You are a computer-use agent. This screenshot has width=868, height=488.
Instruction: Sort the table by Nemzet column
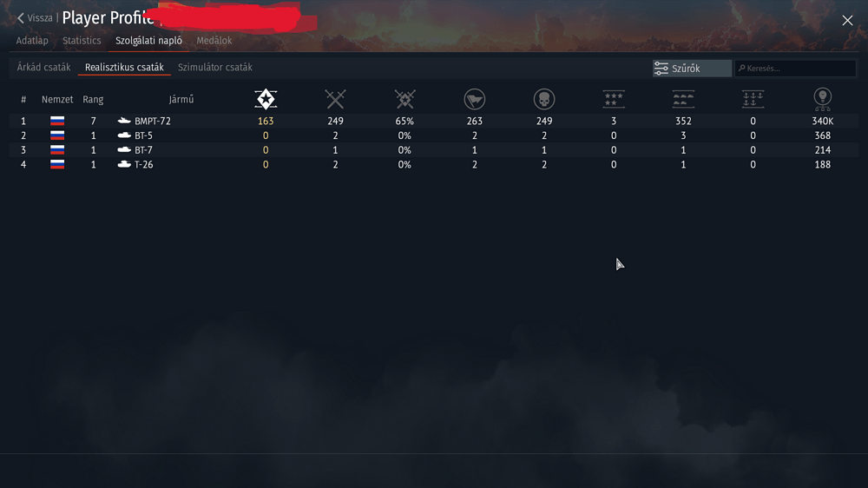pos(57,100)
